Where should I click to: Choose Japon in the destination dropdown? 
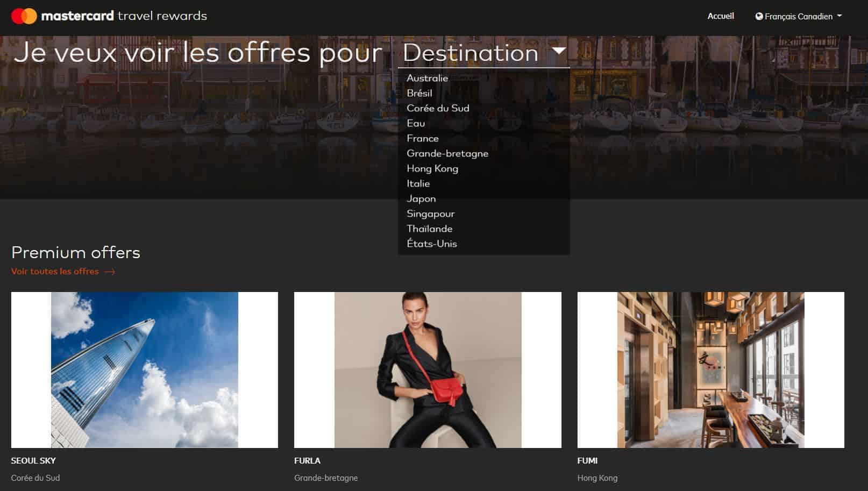(421, 198)
